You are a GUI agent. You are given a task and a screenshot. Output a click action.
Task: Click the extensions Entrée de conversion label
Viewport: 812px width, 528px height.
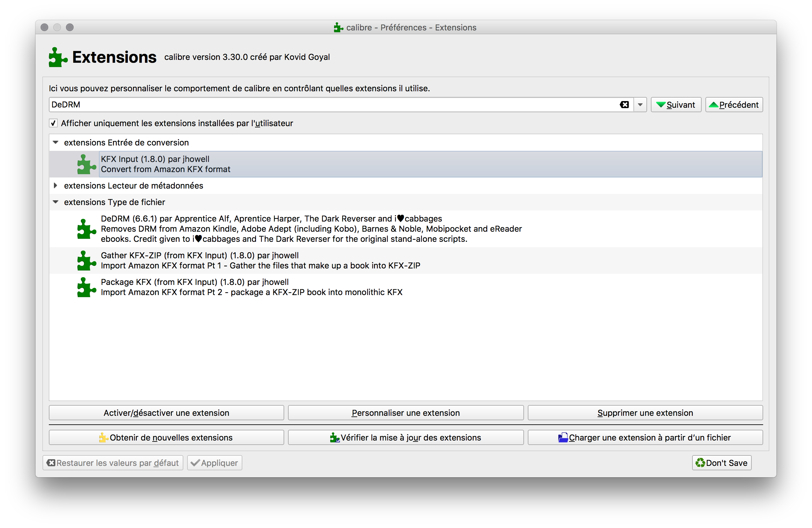coord(126,143)
